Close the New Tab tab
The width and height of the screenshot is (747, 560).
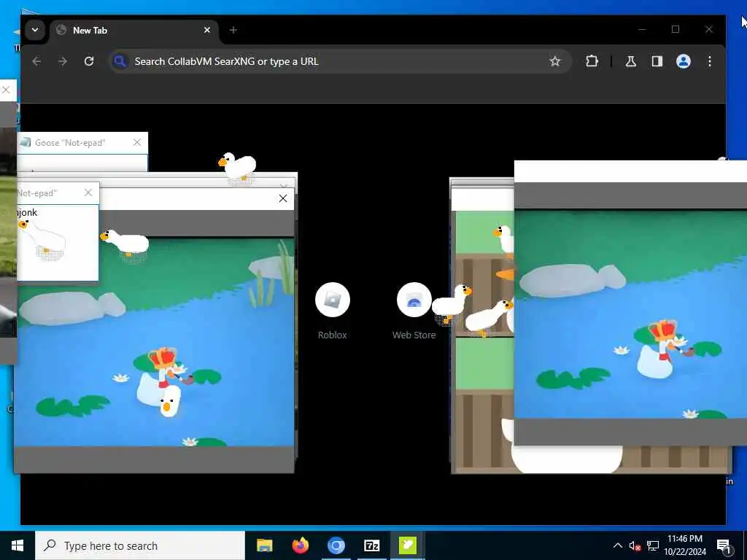tap(207, 30)
